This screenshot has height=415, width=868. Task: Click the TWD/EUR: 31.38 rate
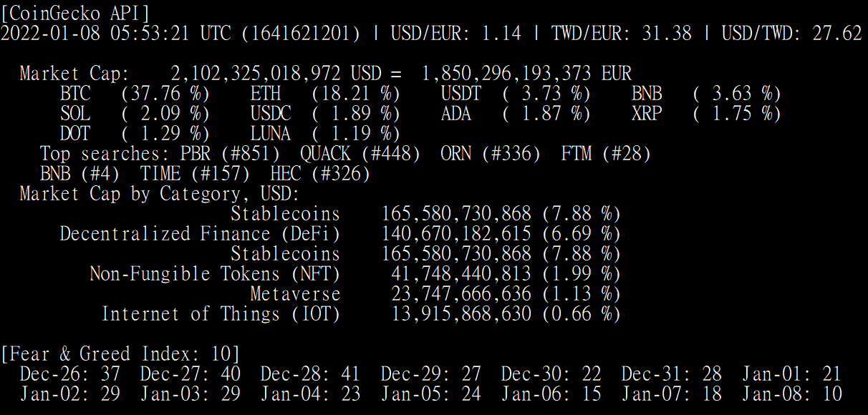point(622,33)
